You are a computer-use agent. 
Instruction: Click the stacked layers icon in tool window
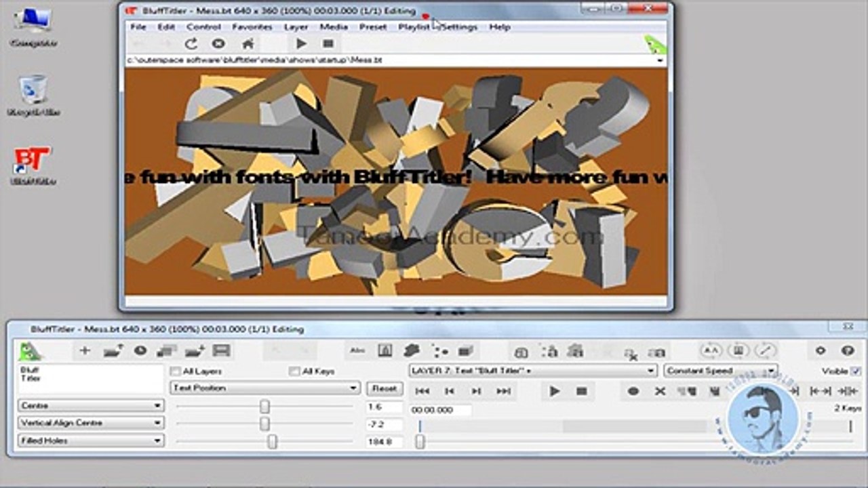pos(167,350)
